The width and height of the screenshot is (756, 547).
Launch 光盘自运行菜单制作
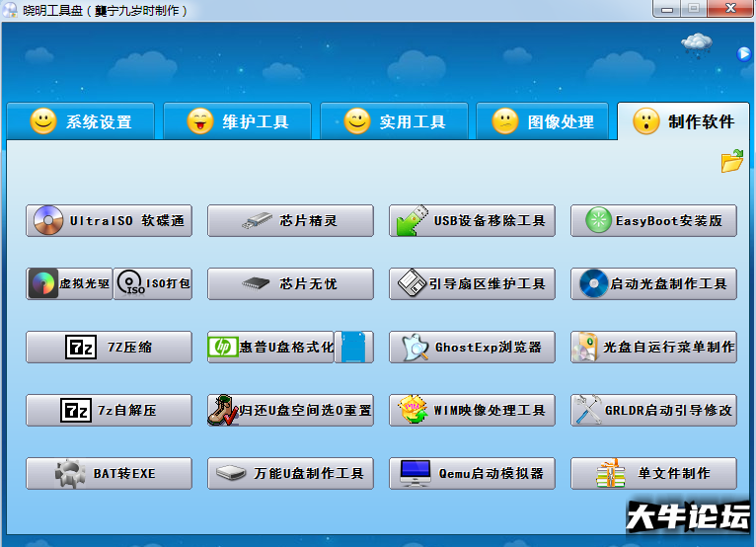click(653, 347)
